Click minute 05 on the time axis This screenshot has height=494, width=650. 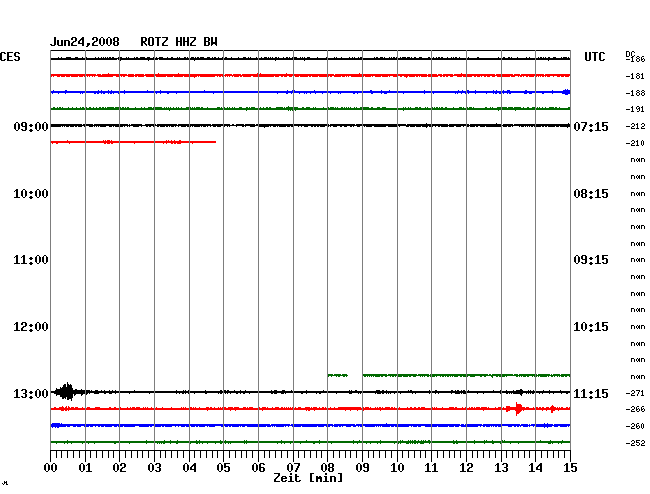(x=223, y=467)
